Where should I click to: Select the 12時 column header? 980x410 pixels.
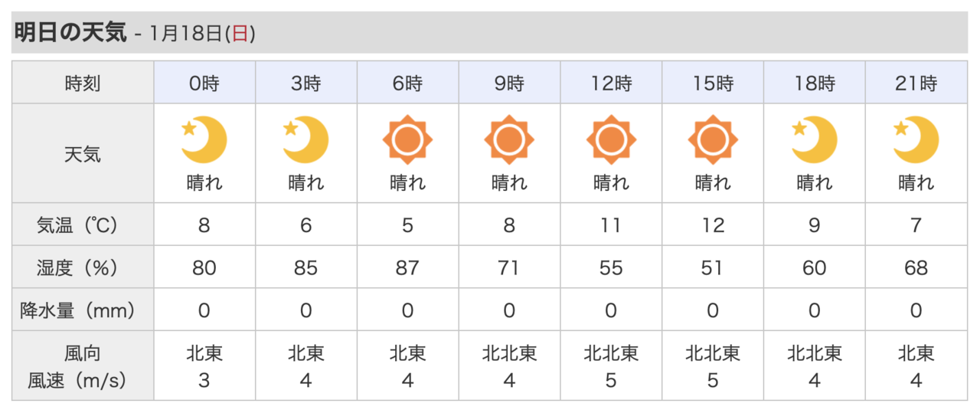coord(611,83)
